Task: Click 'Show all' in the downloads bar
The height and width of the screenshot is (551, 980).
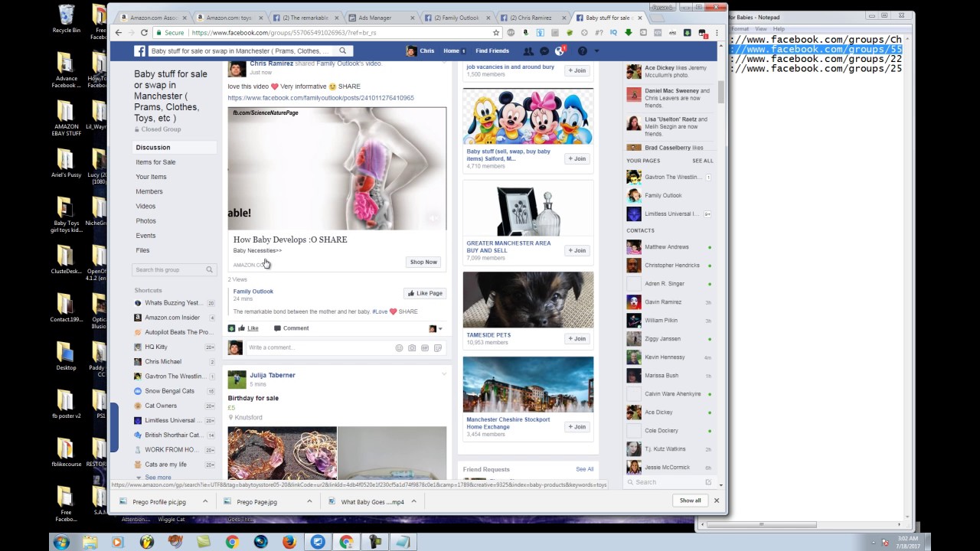Action: (x=690, y=500)
